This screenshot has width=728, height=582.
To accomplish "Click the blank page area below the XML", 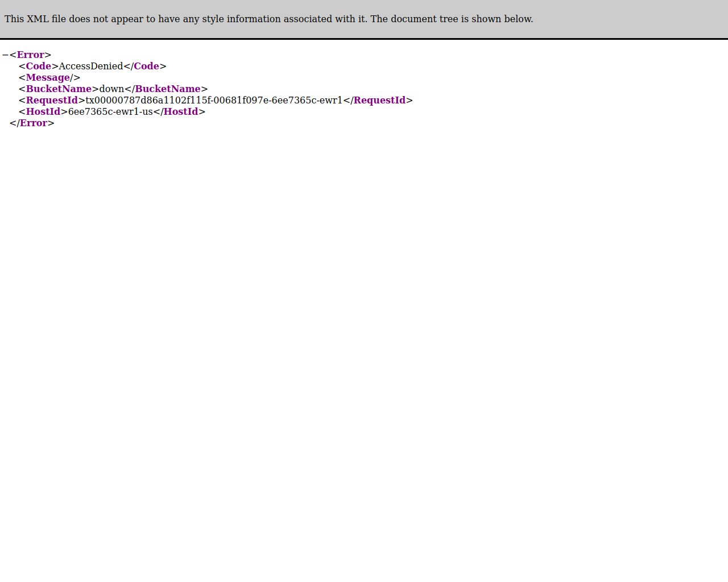I will pos(364,352).
